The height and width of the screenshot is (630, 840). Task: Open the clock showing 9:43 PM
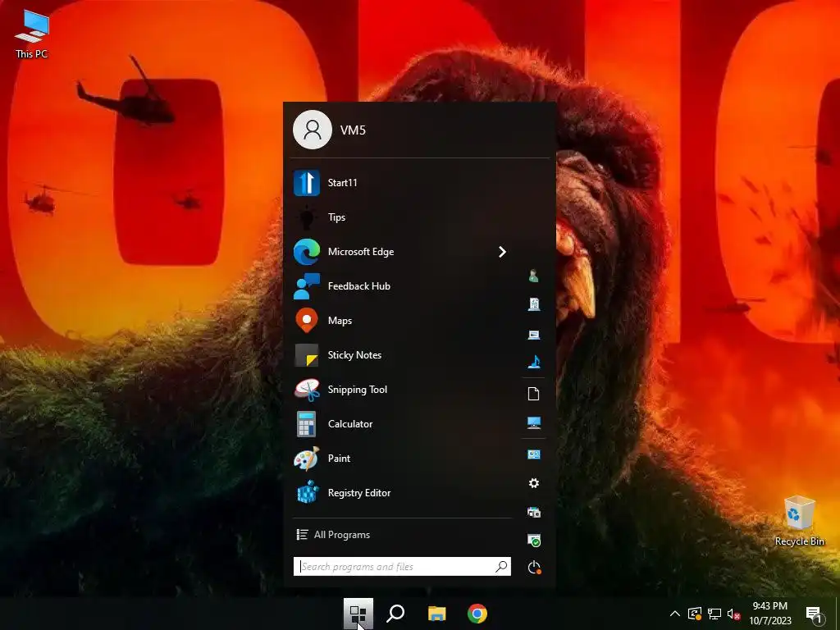769,614
